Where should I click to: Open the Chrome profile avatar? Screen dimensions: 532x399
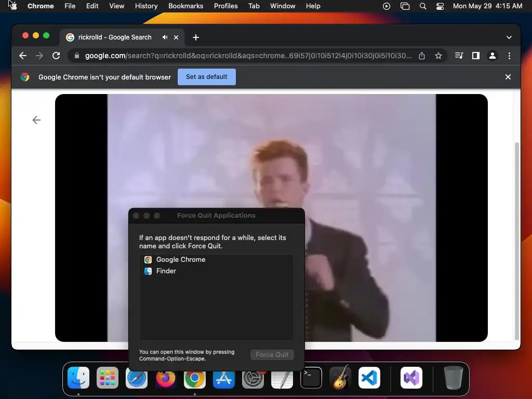(493, 56)
